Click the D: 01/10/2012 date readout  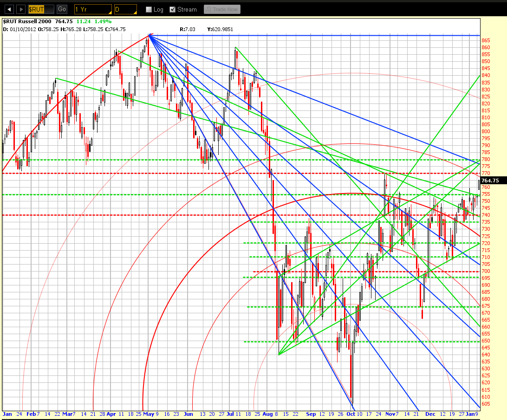pyautogui.click(x=19, y=29)
